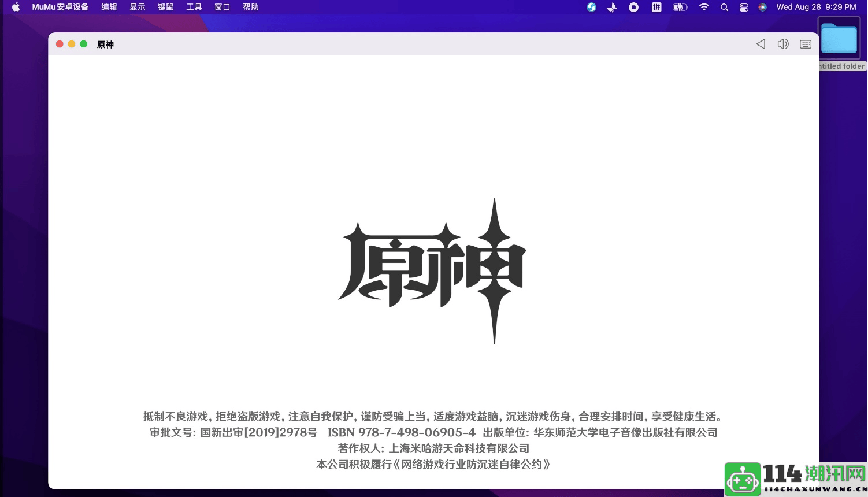The image size is (868, 497).
Task: Click the back triangle icon in MuMu title bar
Action: pos(761,44)
